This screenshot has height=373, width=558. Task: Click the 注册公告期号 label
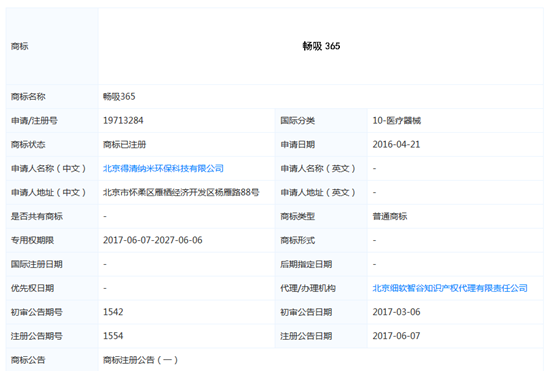(37, 336)
